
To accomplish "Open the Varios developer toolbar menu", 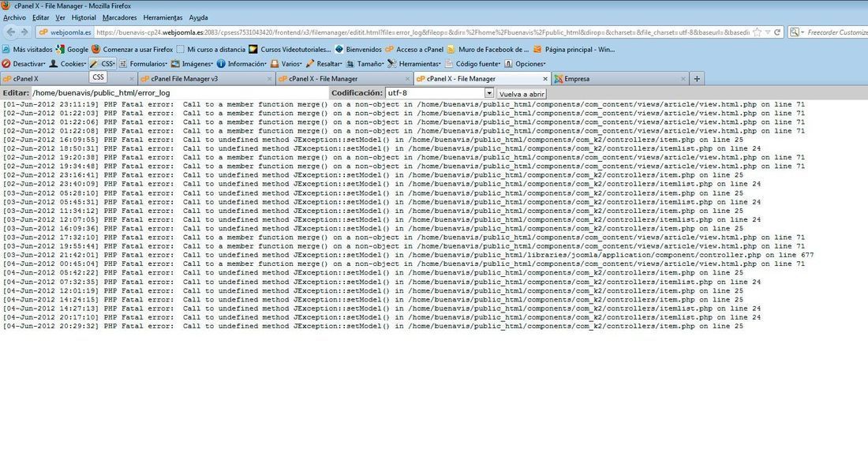I will [x=286, y=64].
